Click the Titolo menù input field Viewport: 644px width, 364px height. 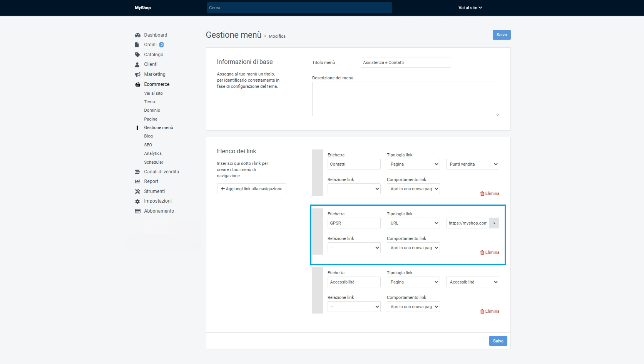(x=405, y=62)
